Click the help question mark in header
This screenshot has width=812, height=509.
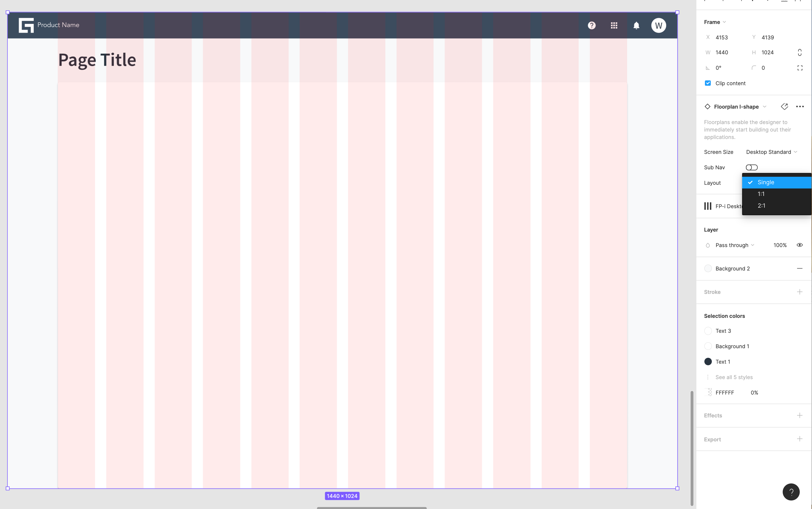(591, 26)
